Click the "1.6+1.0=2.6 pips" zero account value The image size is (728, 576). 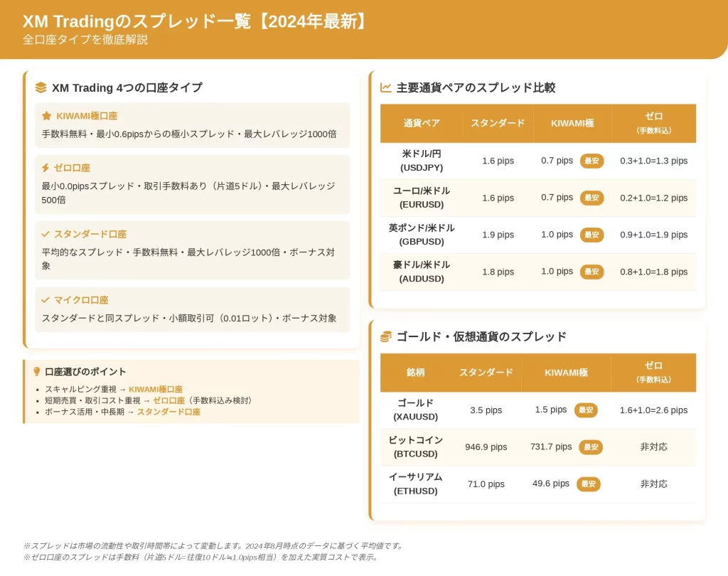654,410
